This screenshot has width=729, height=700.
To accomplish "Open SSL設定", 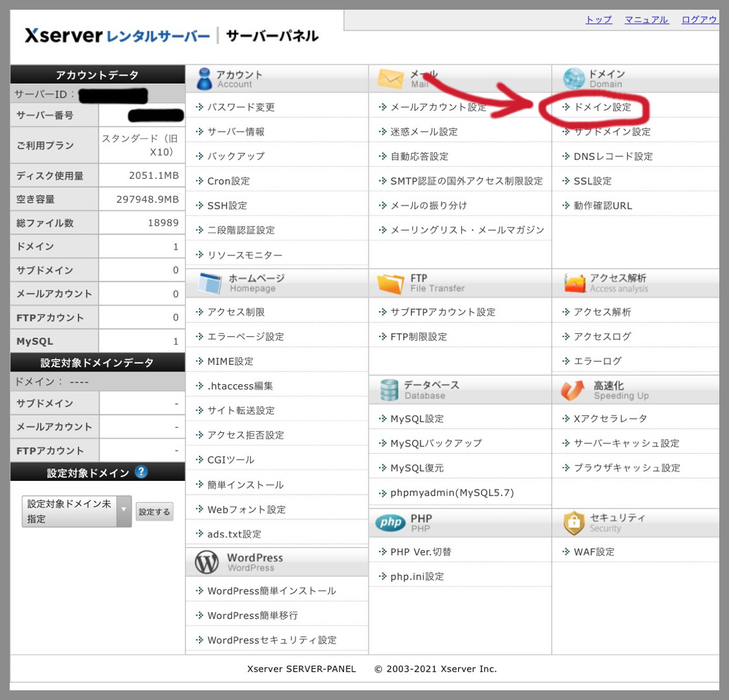I will [593, 181].
